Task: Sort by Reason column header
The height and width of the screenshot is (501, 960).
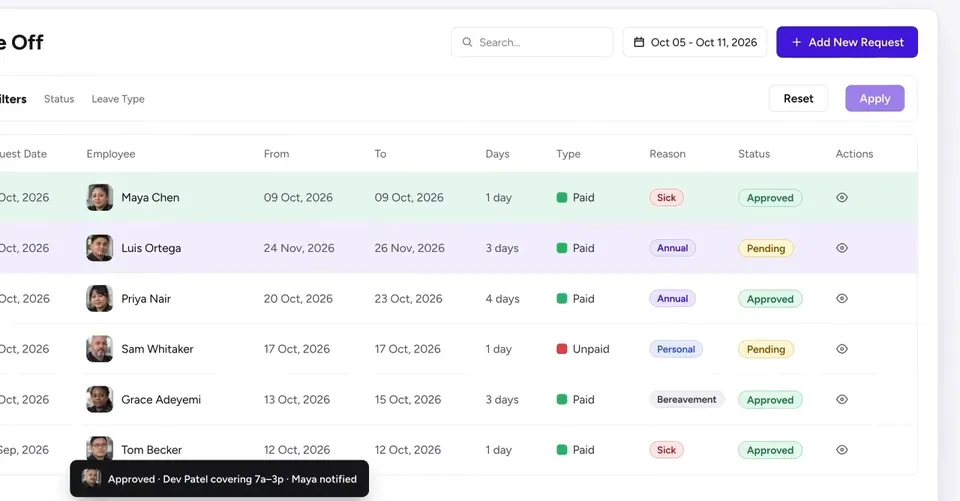Action: 667,154
